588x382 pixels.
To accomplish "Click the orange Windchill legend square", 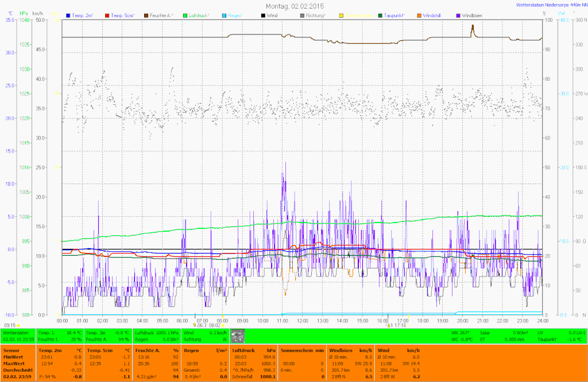I will pyautogui.click(x=419, y=15).
